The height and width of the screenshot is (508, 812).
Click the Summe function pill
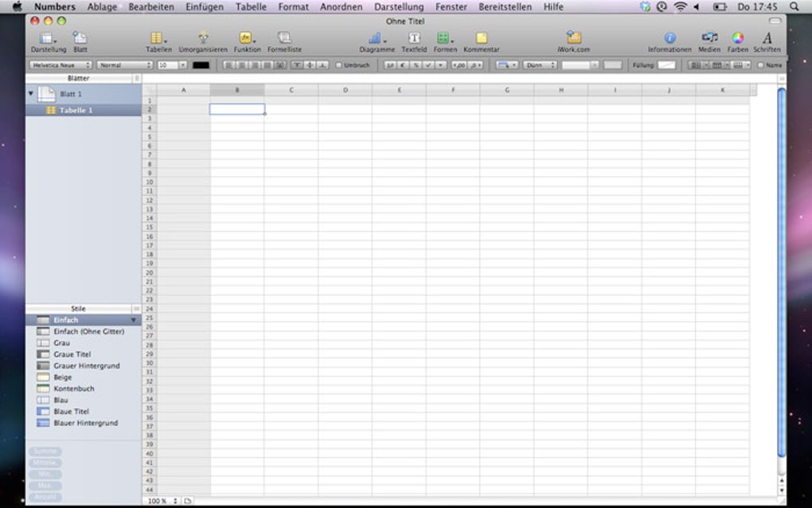(45, 451)
